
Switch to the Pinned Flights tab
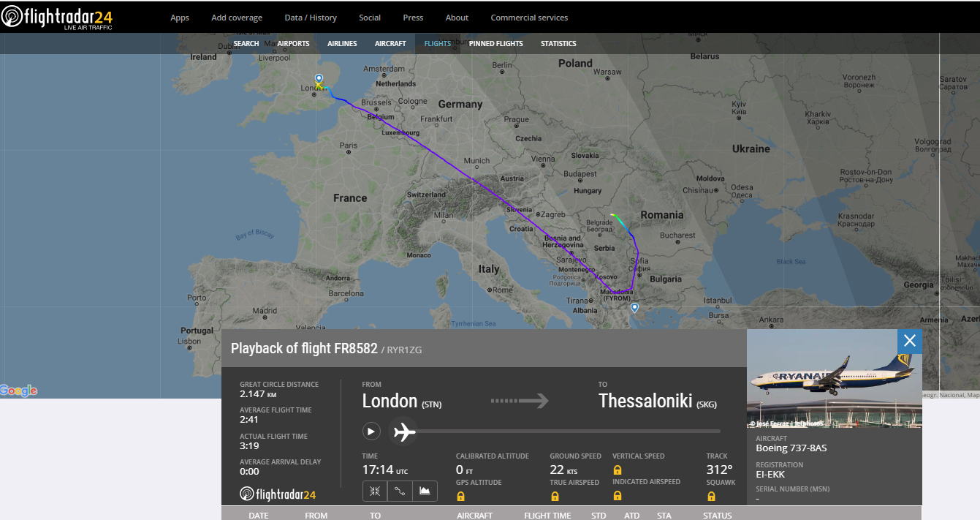point(495,44)
